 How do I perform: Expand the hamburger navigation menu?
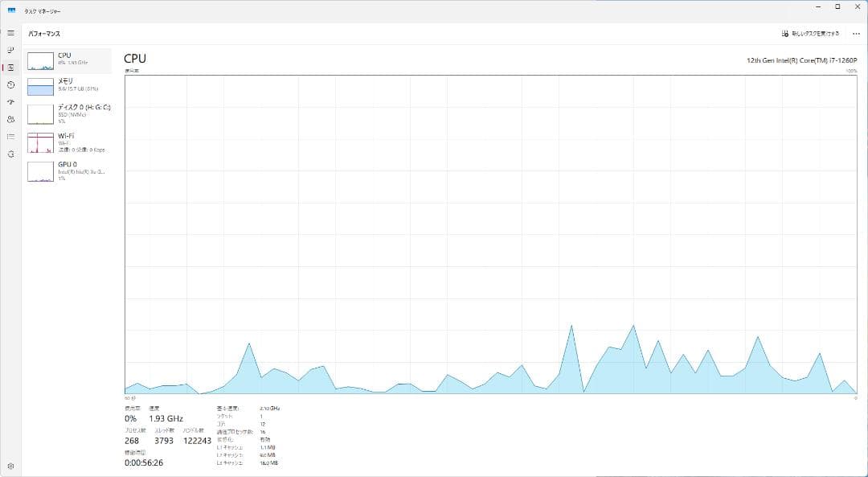pos(10,33)
